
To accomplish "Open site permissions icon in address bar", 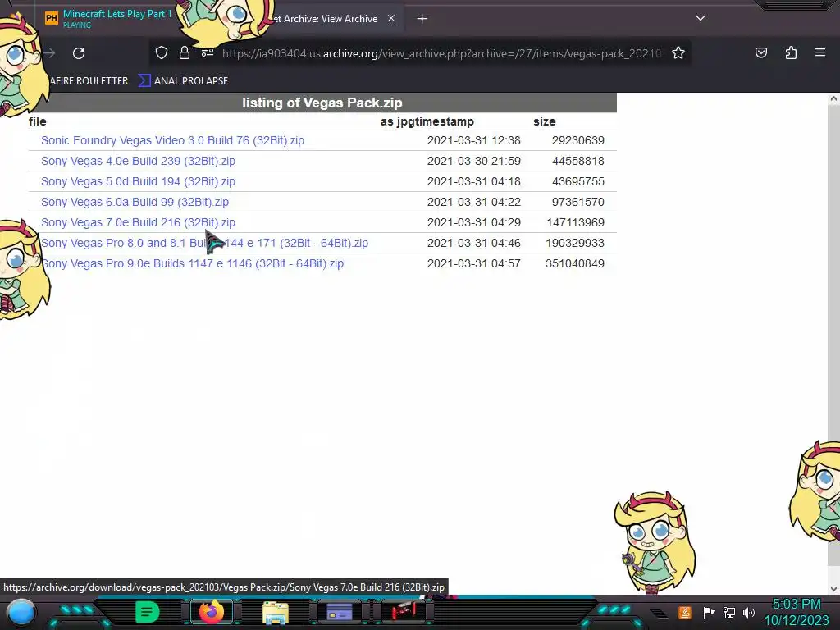I will tap(208, 52).
